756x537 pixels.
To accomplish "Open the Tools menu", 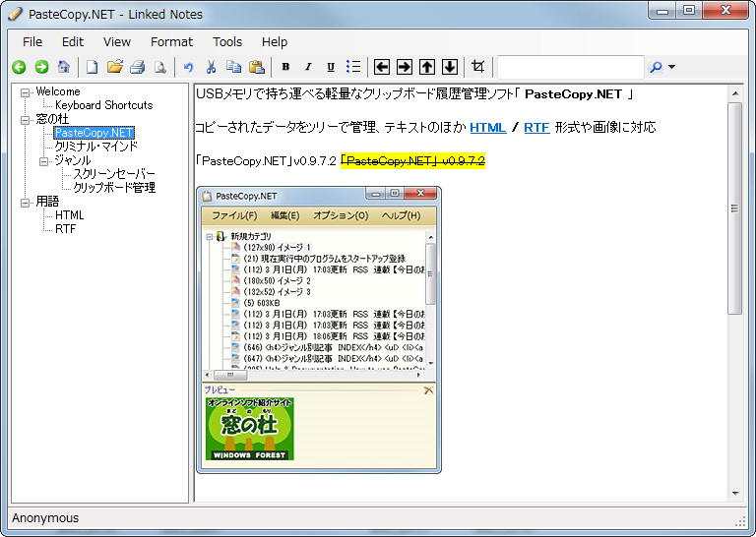I will click(x=227, y=42).
